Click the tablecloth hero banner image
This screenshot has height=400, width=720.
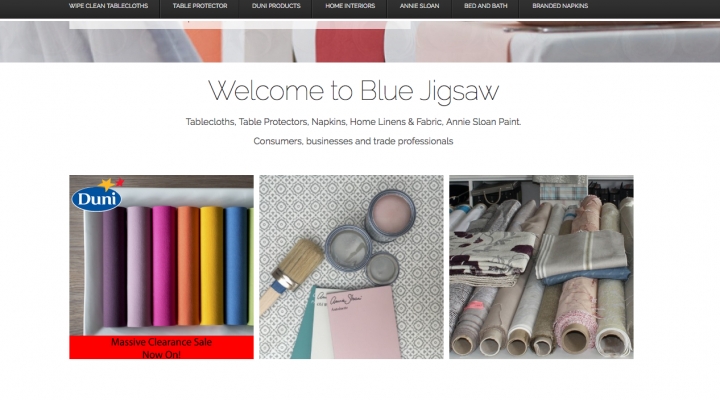coord(360,41)
